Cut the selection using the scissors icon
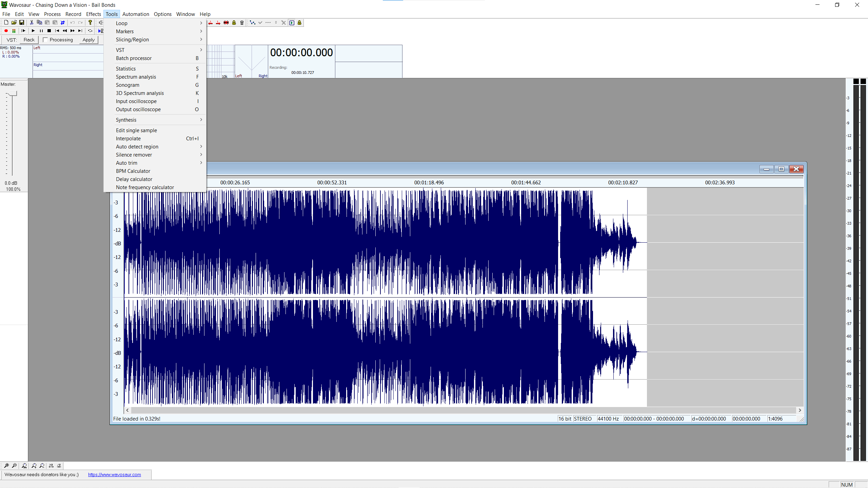868x488 pixels. [x=31, y=22]
